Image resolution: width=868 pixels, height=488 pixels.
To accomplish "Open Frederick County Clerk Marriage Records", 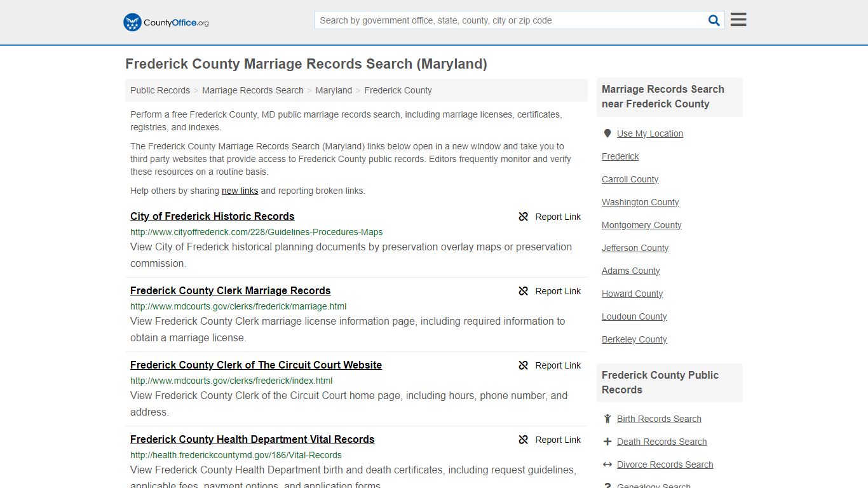I will tap(231, 290).
